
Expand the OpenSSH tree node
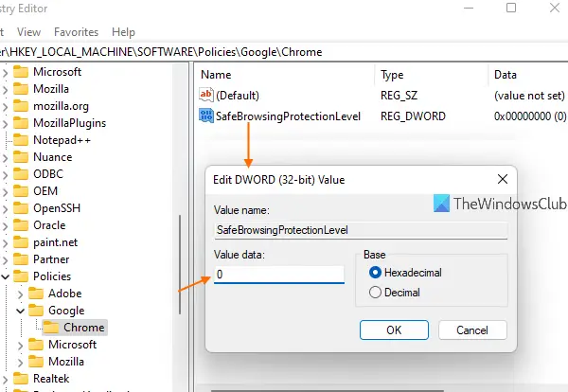point(5,208)
